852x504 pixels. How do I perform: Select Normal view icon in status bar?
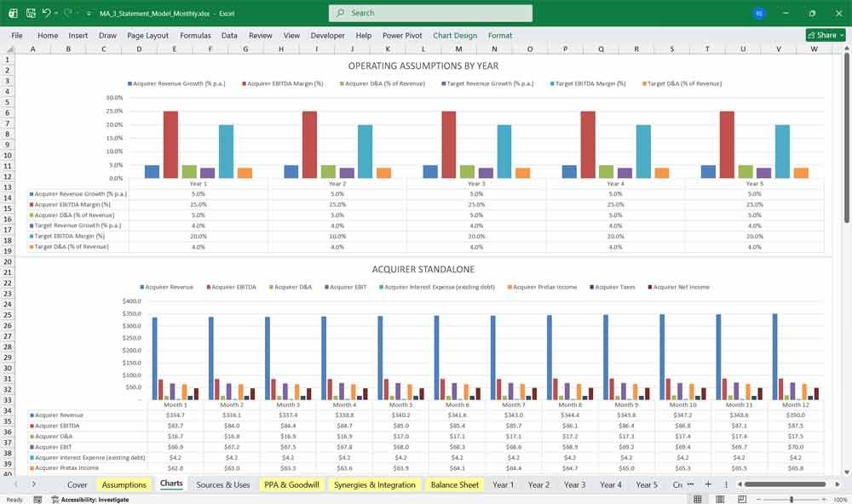point(698,499)
